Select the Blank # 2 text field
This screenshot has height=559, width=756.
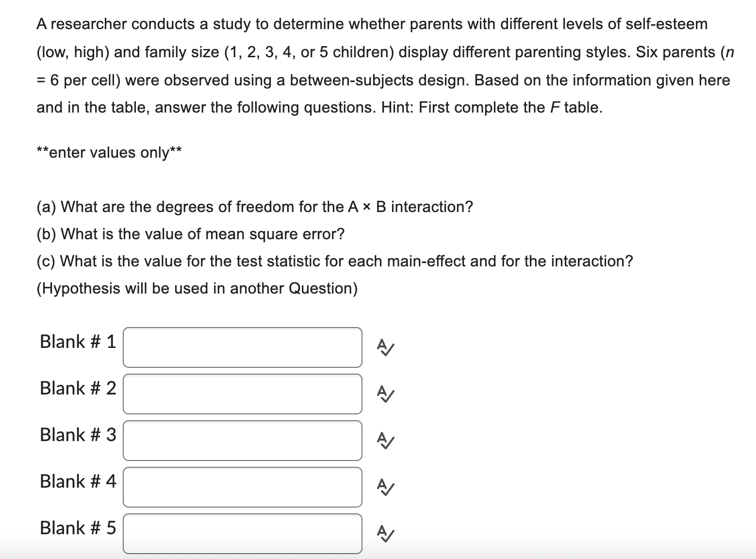(x=243, y=394)
